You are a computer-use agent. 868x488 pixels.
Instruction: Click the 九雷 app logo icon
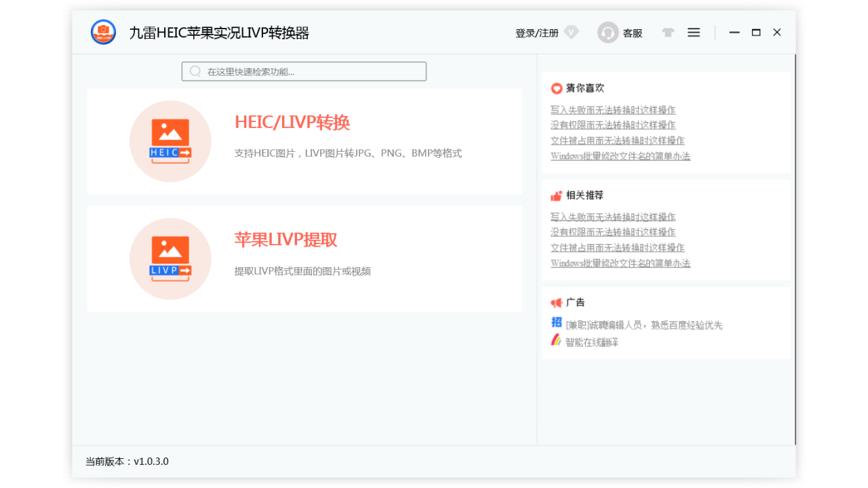tap(103, 32)
